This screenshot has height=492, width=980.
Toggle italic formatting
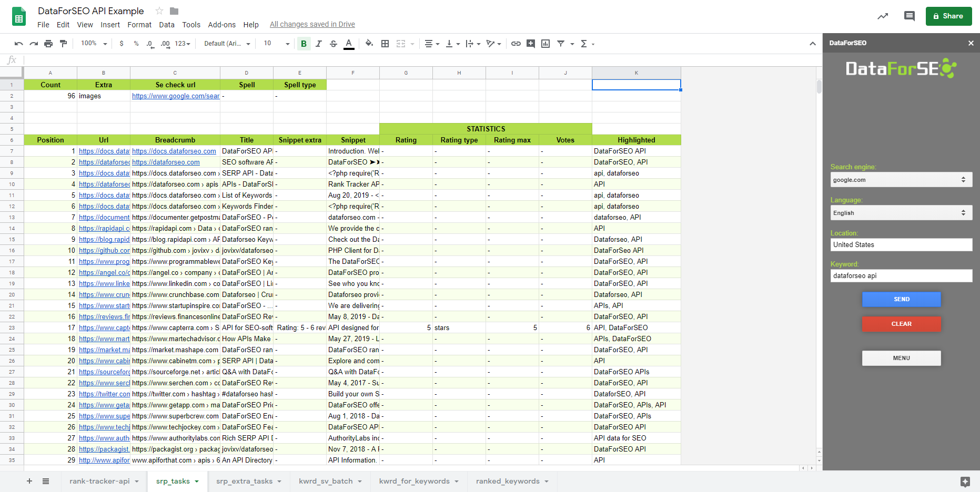coord(319,44)
